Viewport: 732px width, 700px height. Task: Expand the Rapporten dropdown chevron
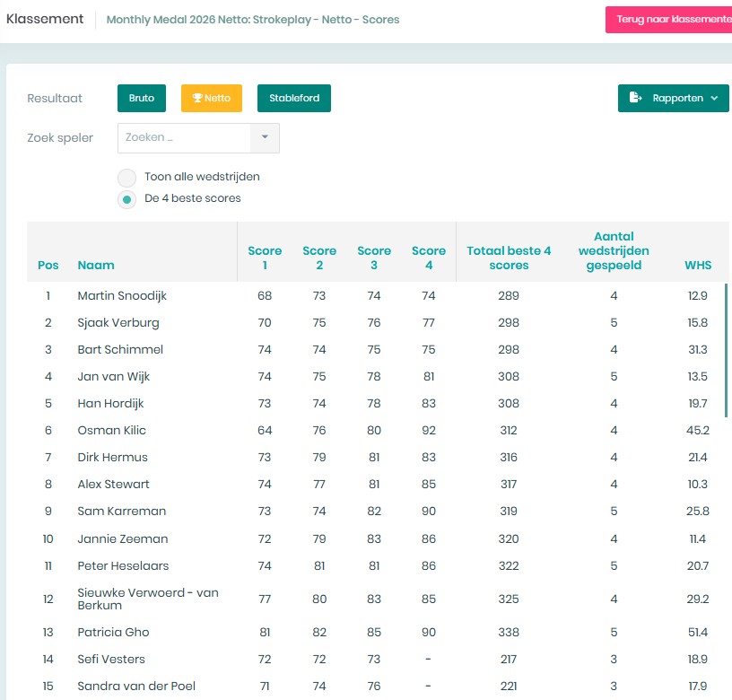click(714, 98)
